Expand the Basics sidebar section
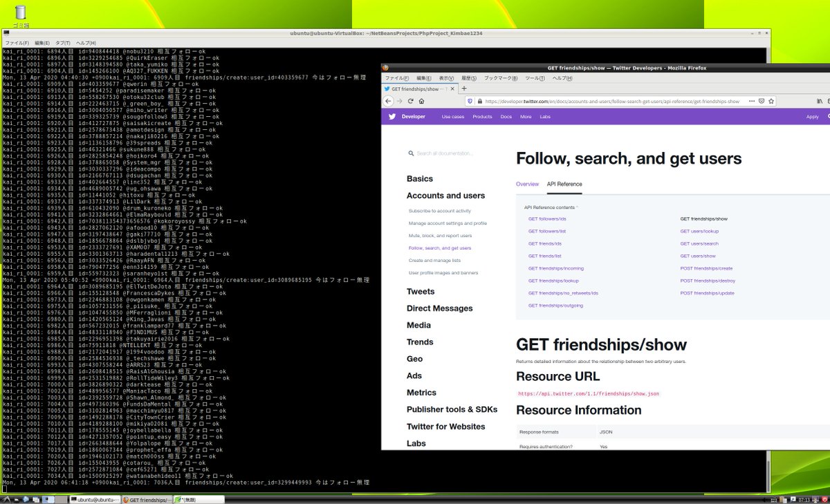The height and width of the screenshot is (504, 830). (x=420, y=179)
